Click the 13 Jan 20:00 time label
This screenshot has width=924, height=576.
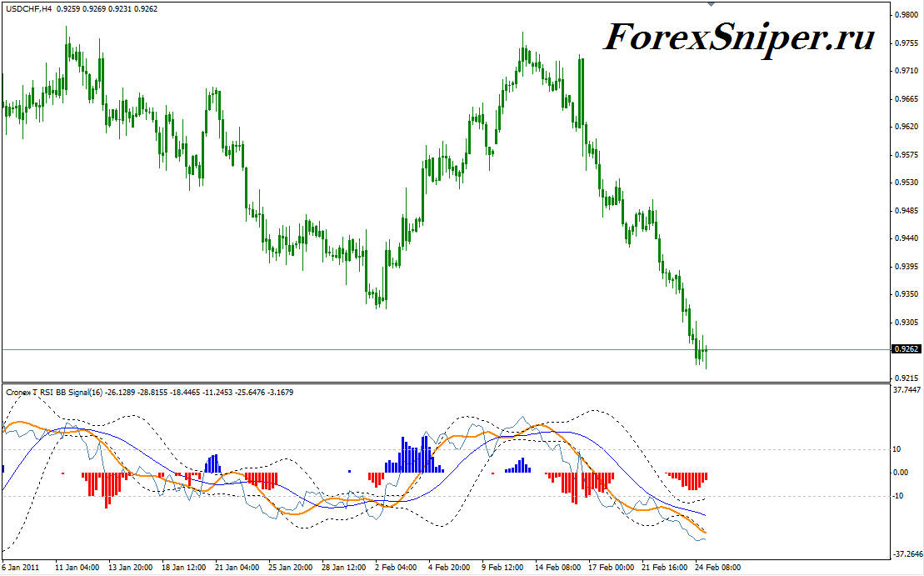click(x=130, y=567)
